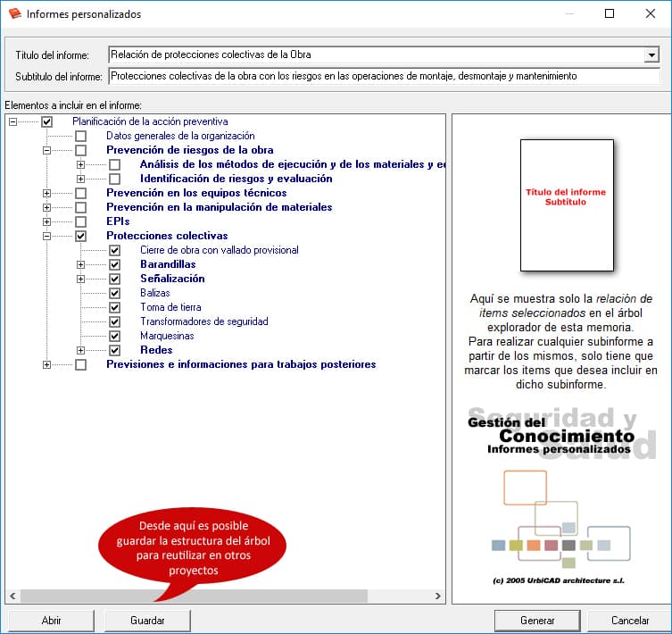Uncheck the Barandillas checkbox
The height and width of the screenshot is (634, 672).
tap(114, 264)
